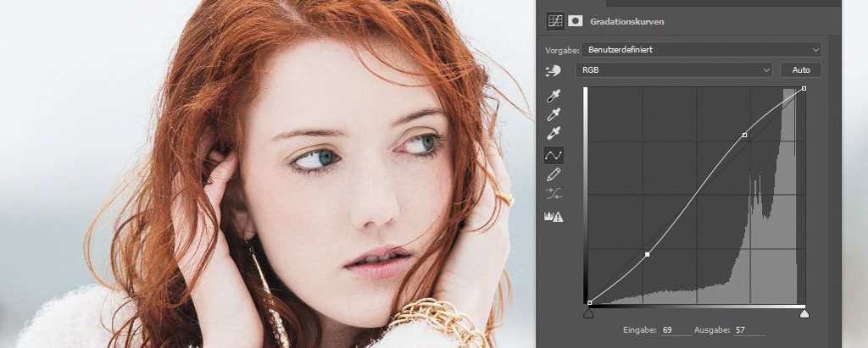Click the Ausgabe value field
Viewport: 868px width, 348px height.
tap(749, 329)
